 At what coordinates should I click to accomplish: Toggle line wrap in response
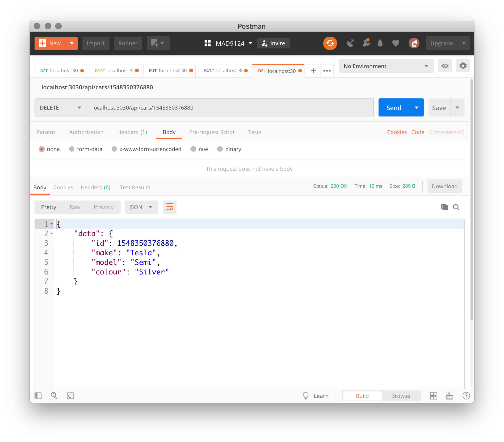pos(170,207)
